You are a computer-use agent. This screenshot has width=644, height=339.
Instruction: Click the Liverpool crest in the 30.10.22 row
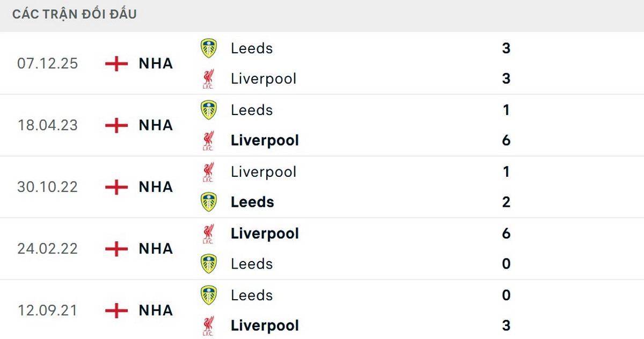click(209, 171)
